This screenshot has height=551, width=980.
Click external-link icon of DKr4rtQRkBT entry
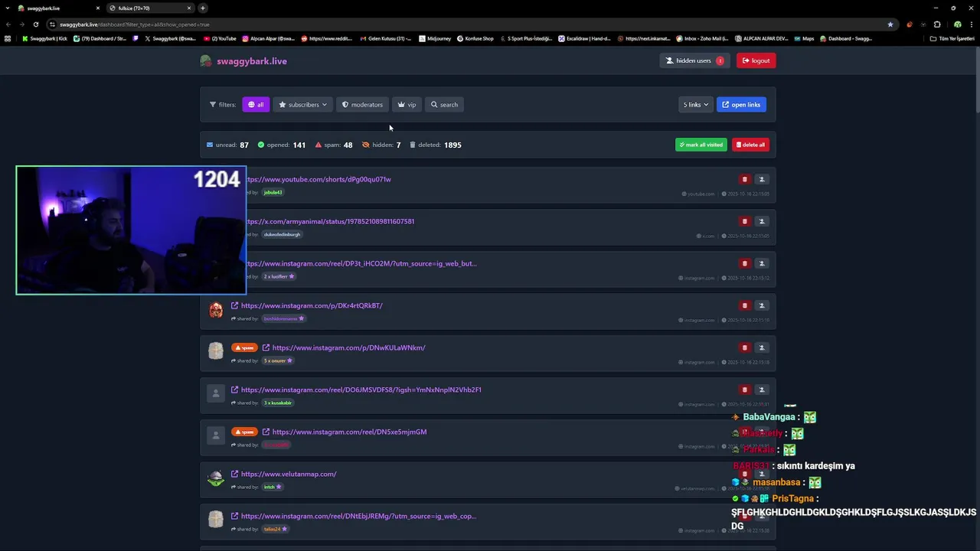click(x=235, y=305)
